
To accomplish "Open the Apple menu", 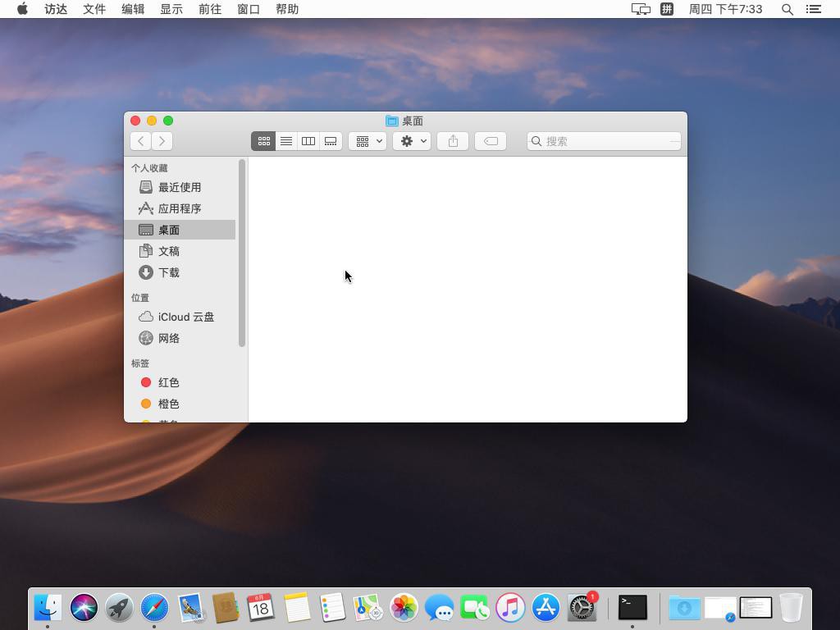I will coord(22,9).
